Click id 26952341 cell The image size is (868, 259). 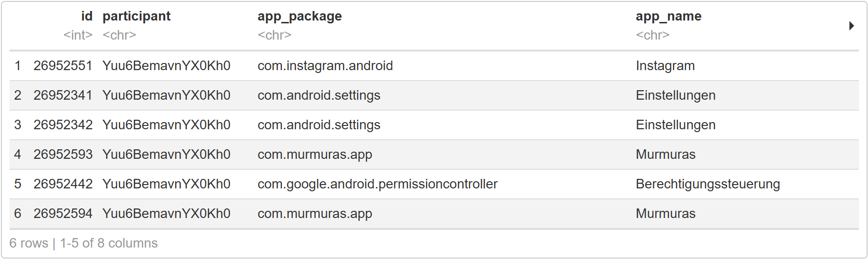[63, 95]
